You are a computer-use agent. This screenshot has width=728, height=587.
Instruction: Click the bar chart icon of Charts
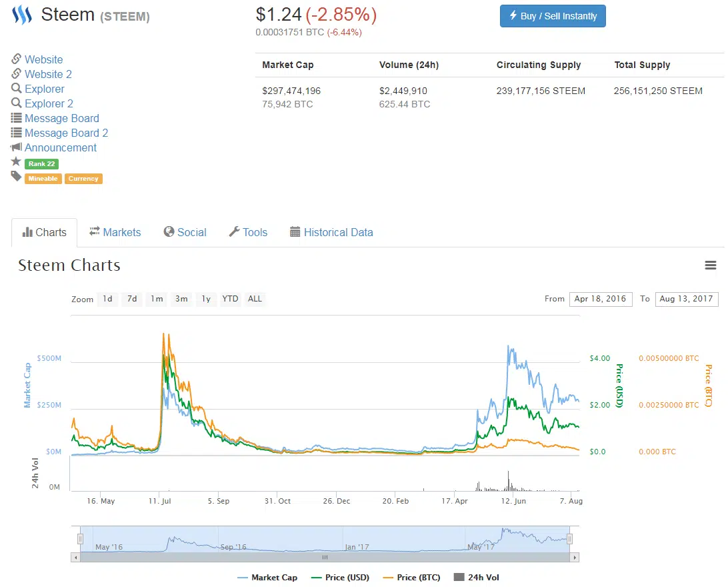tap(27, 231)
